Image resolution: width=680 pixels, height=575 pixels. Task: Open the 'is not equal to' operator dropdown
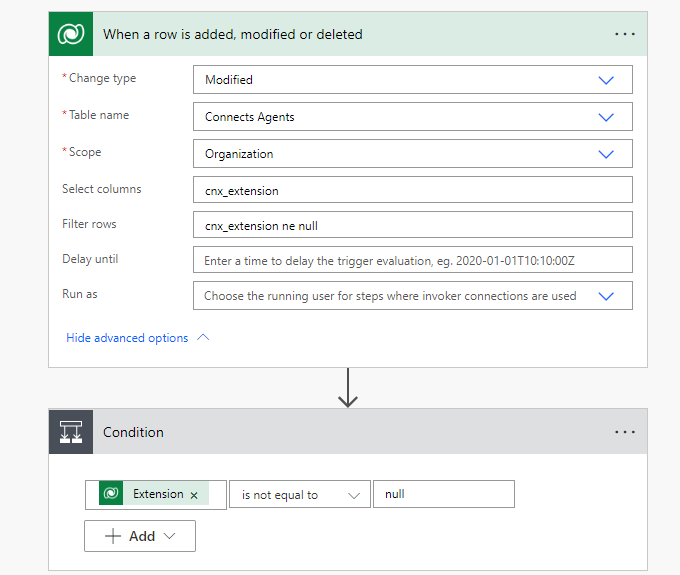[300, 494]
